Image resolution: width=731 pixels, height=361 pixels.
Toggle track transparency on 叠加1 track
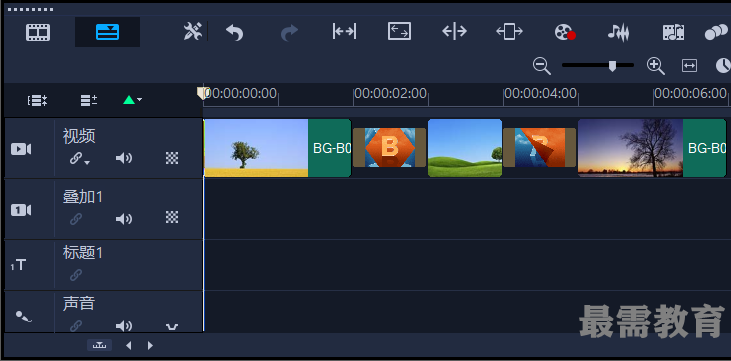click(x=172, y=217)
